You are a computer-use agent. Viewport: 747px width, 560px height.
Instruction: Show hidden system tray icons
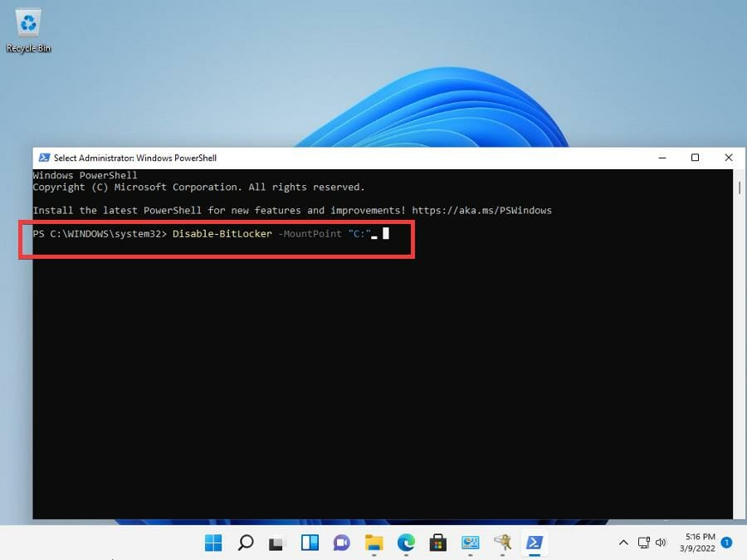point(623,543)
